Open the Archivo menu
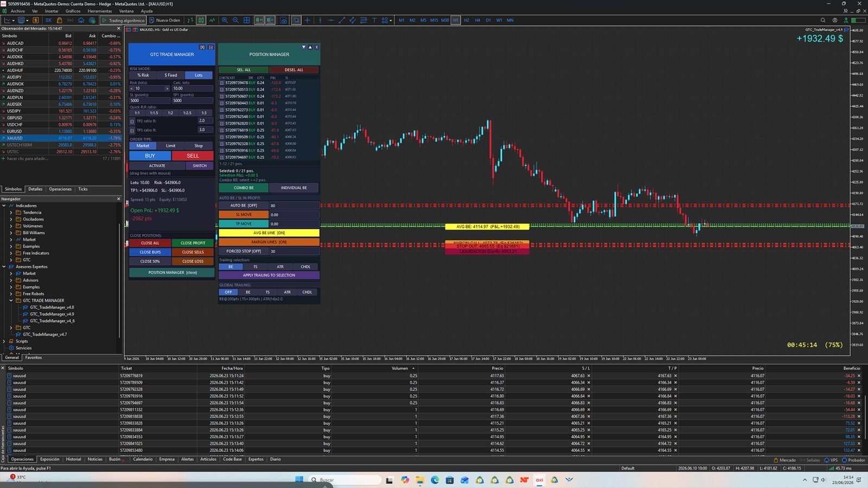This screenshot has width=868, height=488. pos(17,11)
